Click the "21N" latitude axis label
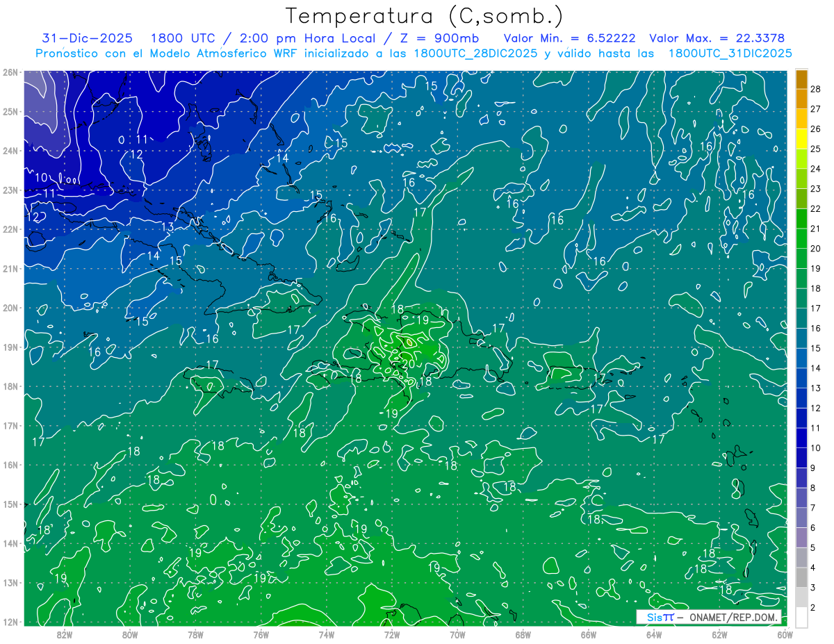 [x=10, y=269]
